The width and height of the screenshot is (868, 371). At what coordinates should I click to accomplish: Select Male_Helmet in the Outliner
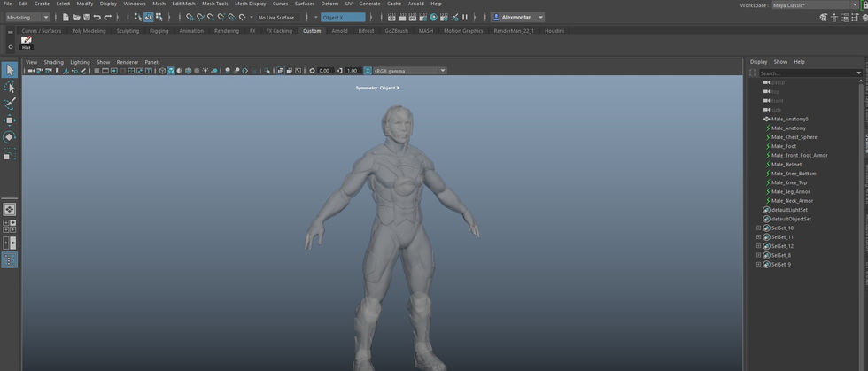tap(787, 165)
